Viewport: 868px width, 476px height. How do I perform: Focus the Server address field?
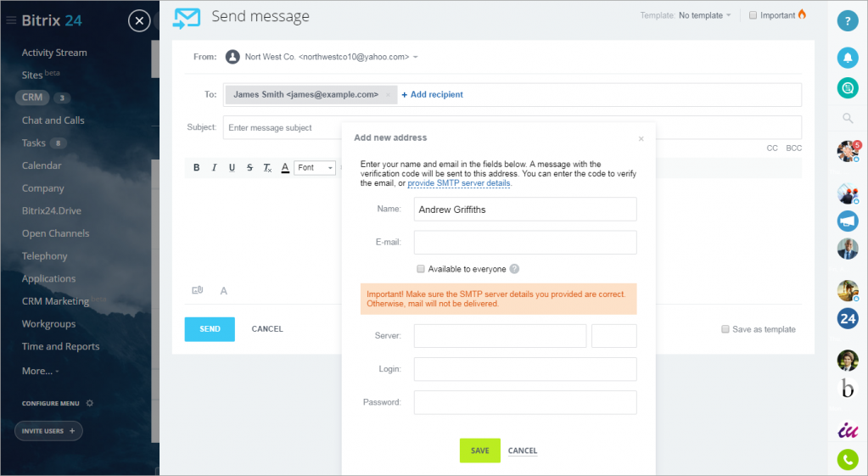click(500, 336)
